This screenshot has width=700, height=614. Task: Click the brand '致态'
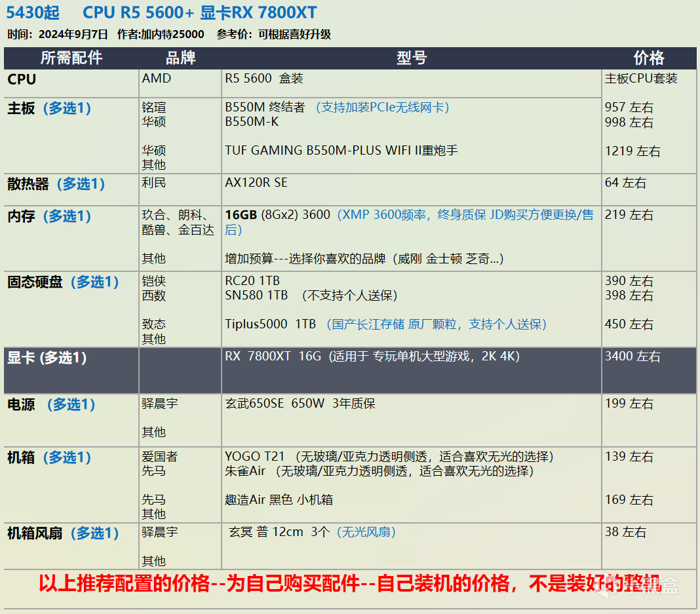[x=154, y=324]
